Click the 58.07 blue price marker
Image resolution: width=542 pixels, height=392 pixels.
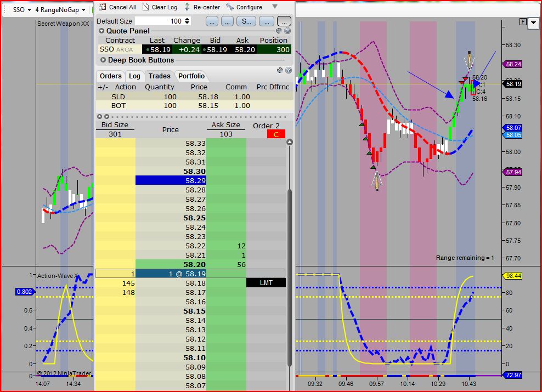(x=512, y=128)
